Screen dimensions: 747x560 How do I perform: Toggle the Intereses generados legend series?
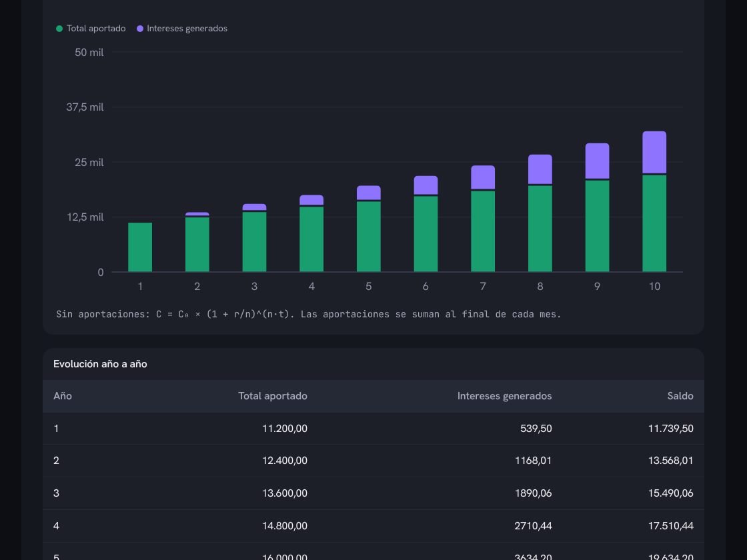point(182,29)
